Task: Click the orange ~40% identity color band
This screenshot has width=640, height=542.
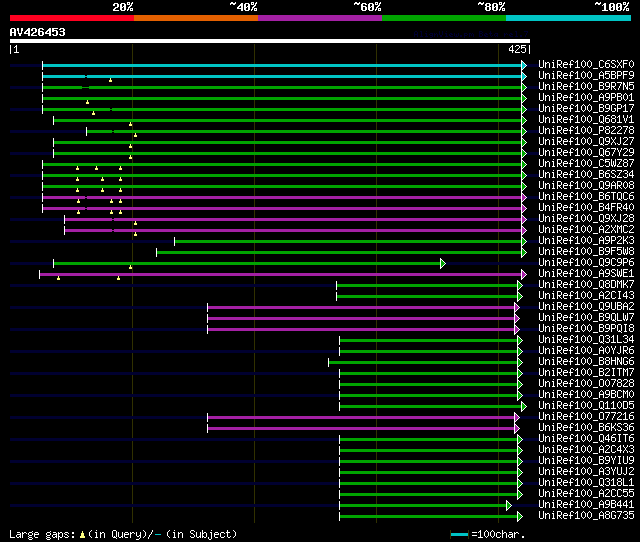Action: click(x=196, y=18)
